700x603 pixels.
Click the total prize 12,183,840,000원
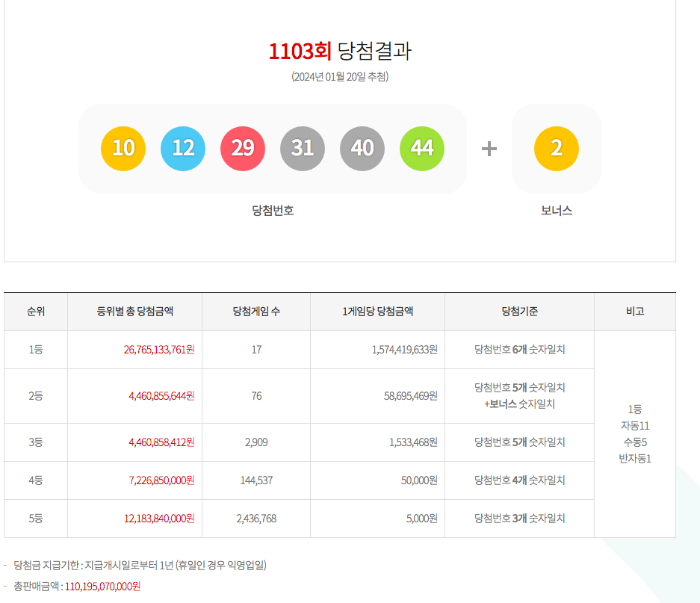click(159, 519)
